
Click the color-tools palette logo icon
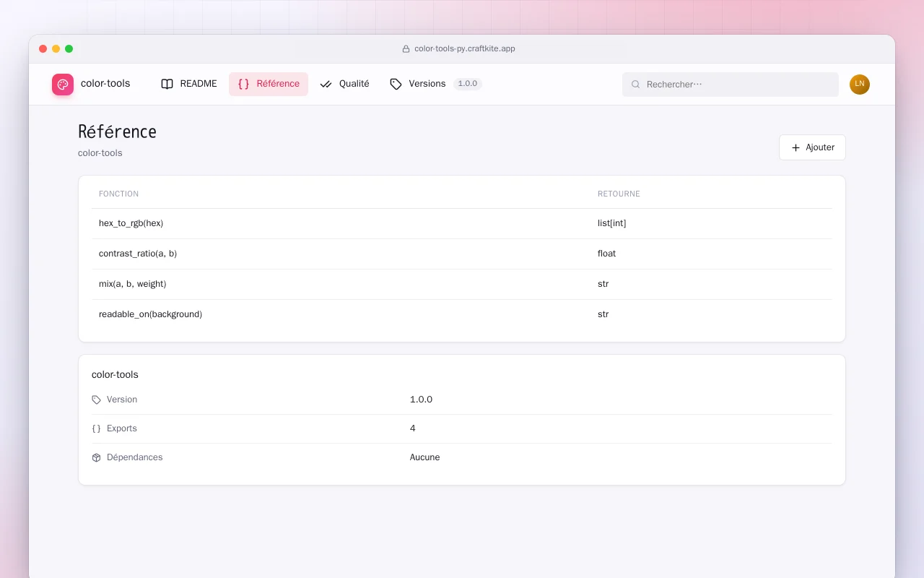tap(63, 85)
